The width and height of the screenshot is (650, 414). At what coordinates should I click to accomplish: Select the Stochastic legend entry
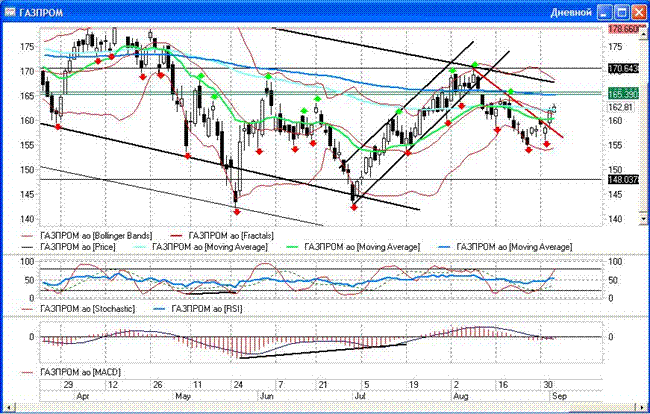tap(78, 309)
